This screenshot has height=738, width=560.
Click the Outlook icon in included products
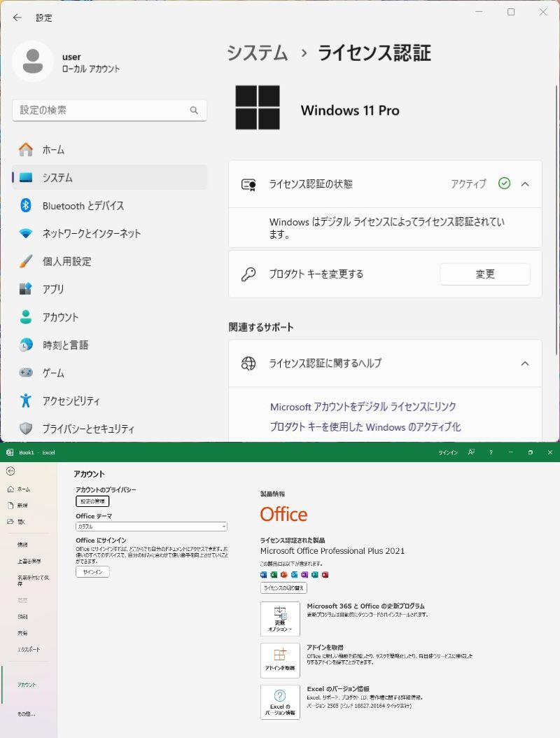294,575
